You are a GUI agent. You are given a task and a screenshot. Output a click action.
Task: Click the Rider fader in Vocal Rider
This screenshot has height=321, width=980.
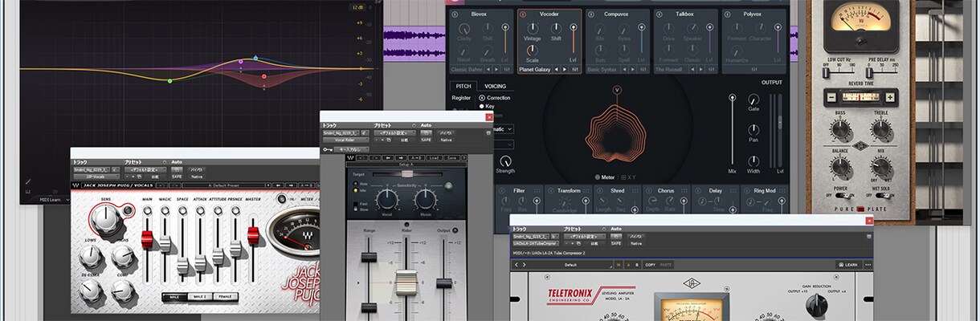[x=406, y=282]
